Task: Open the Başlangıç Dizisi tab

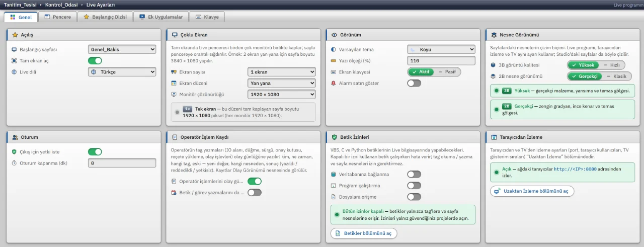Action: point(105,17)
